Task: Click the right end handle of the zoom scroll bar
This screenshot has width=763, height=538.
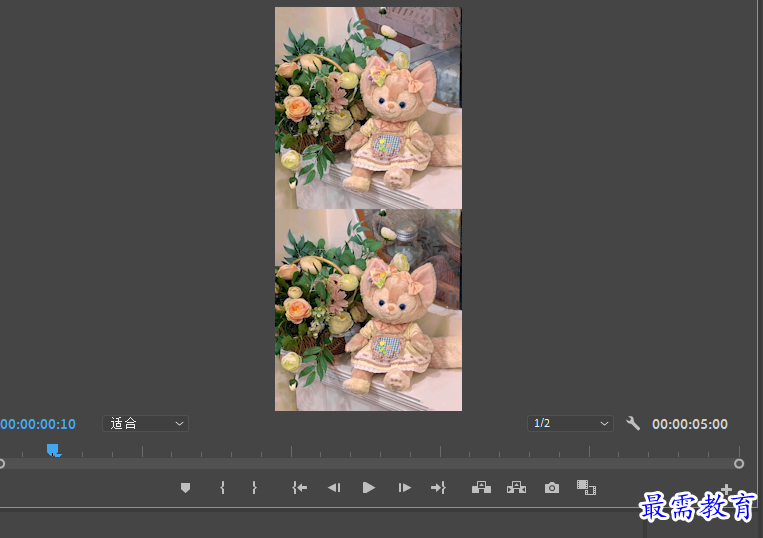Action: pyautogui.click(x=739, y=464)
